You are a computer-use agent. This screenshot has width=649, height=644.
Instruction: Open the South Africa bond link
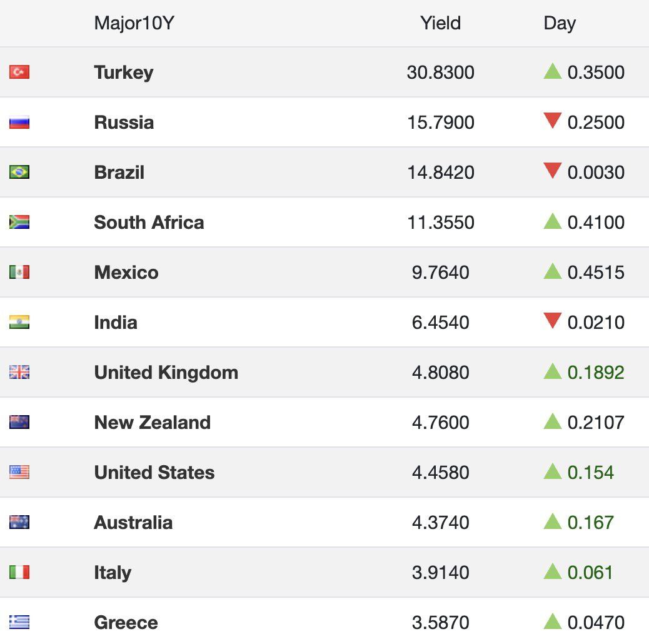pyautogui.click(x=149, y=223)
